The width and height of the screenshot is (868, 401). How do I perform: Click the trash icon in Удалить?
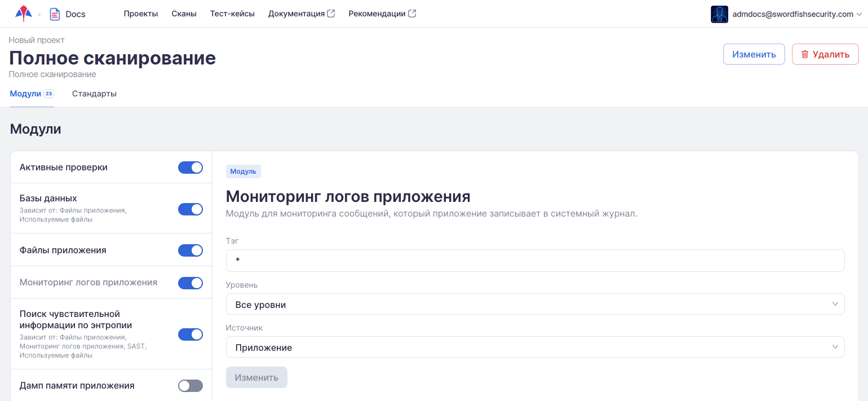[x=805, y=54]
